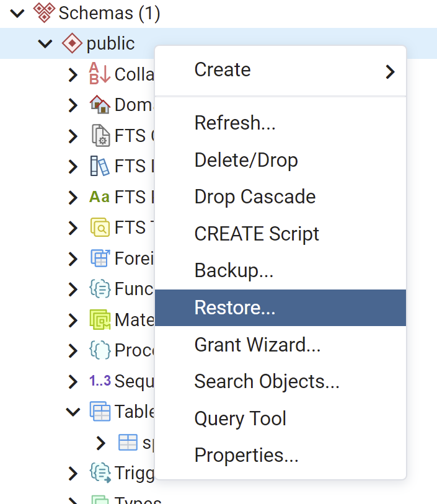The height and width of the screenshot is (504, 437).
Task: Click the Tables grid icon
Action: 99,411
